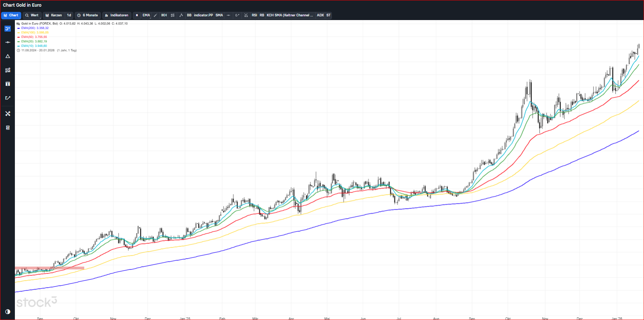Toggle the ADX indicator

[320, 15]
